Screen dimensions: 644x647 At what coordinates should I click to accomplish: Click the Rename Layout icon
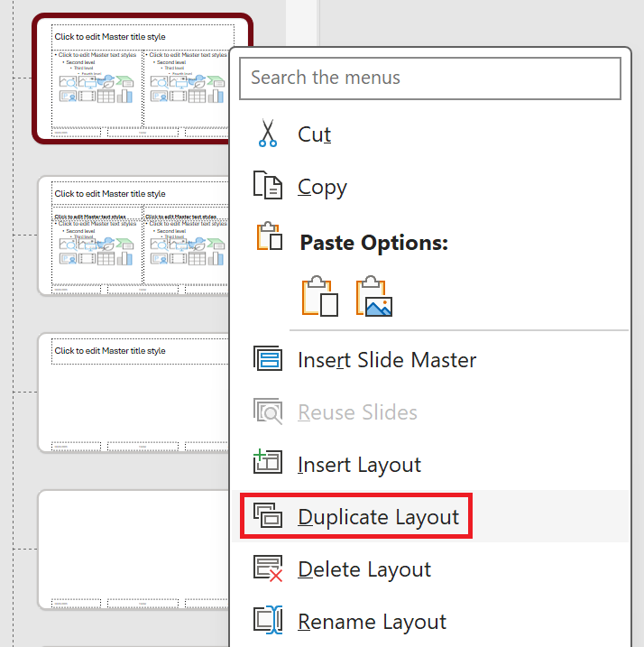point(268,621)
